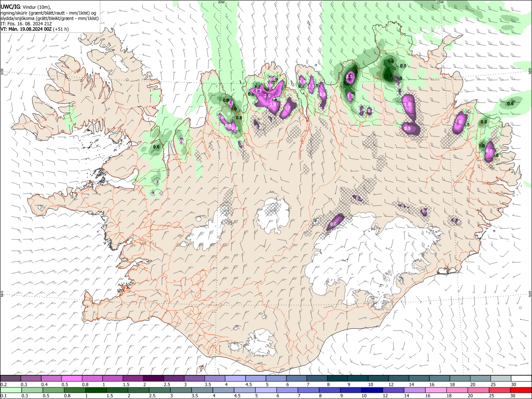The image size is (532, 399).
Task: Click the '0.1' label in the rain legend
Action: click(3, 396)
